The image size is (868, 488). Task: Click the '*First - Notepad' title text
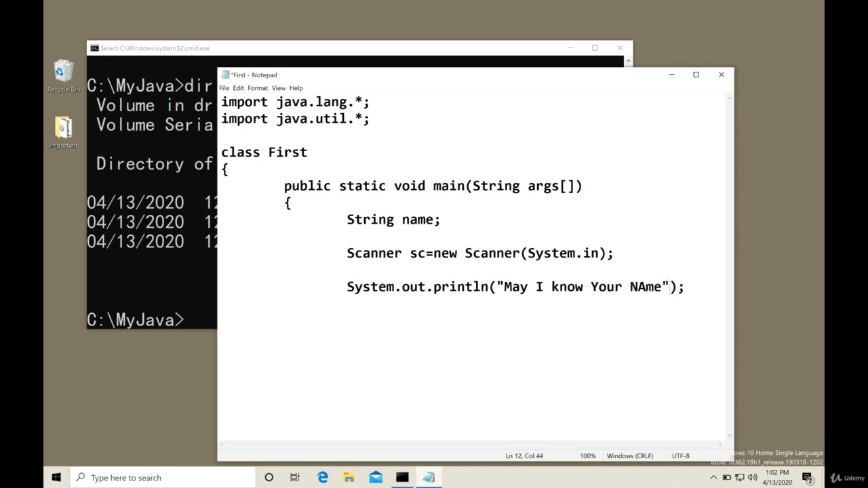pos(254,75)
